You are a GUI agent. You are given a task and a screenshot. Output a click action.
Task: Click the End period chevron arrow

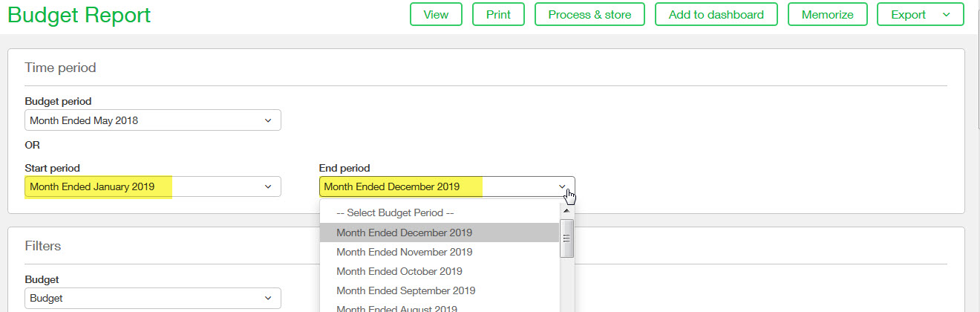[563, 186]
